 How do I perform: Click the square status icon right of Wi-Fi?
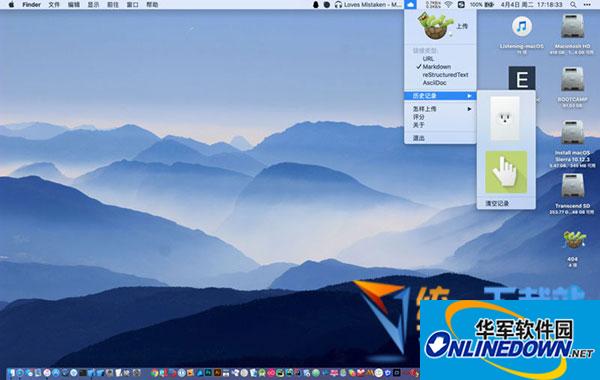click(461, 5)
